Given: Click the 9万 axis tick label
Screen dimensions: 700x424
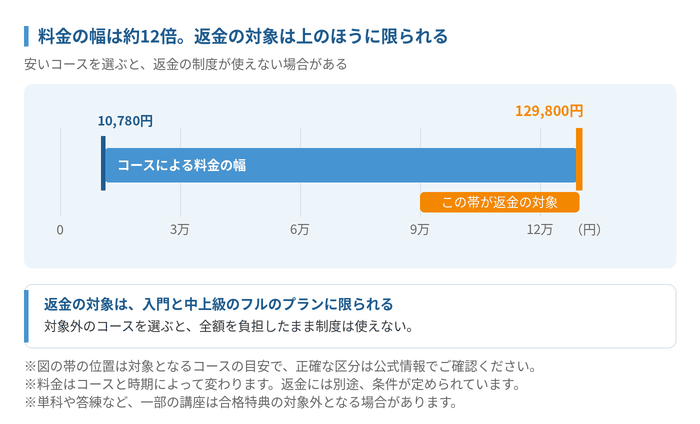Looking at the screenshot, I should tap(420, 230).
